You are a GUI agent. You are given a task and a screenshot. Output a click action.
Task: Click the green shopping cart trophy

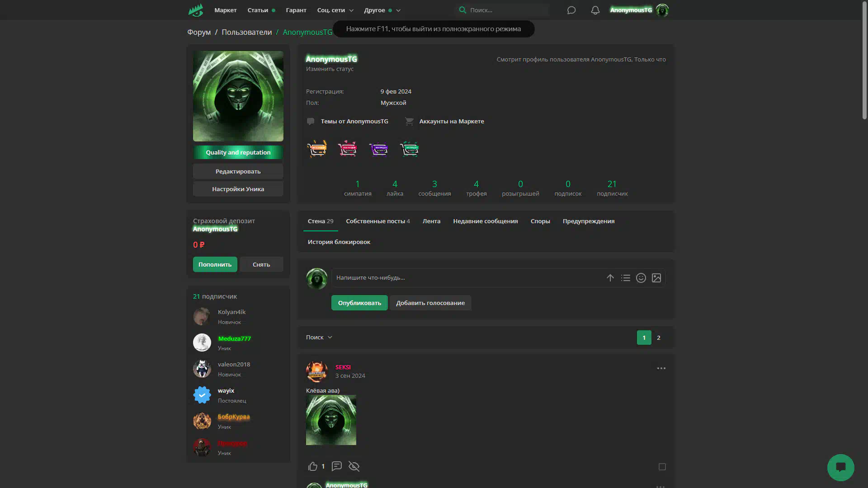[409, 149]
